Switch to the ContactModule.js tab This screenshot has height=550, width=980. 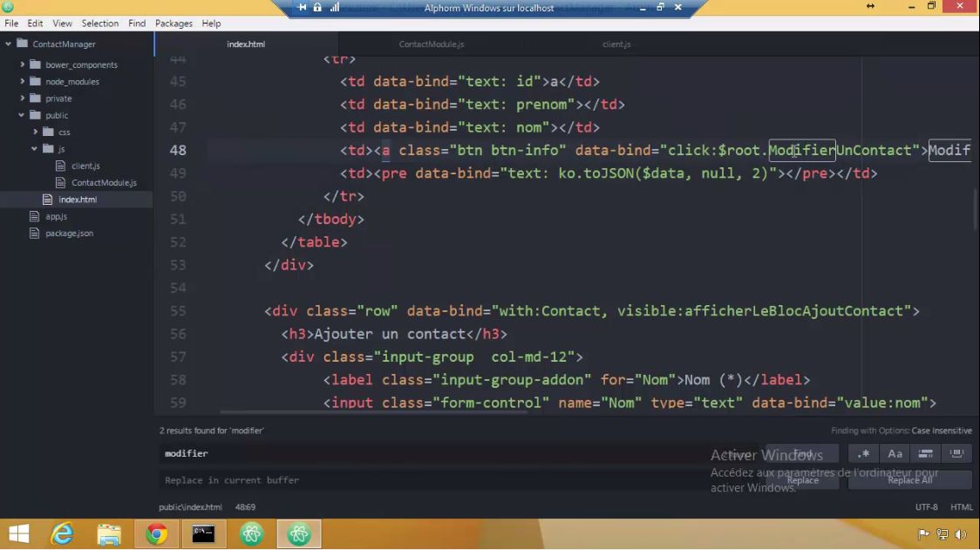pos(431,44)
